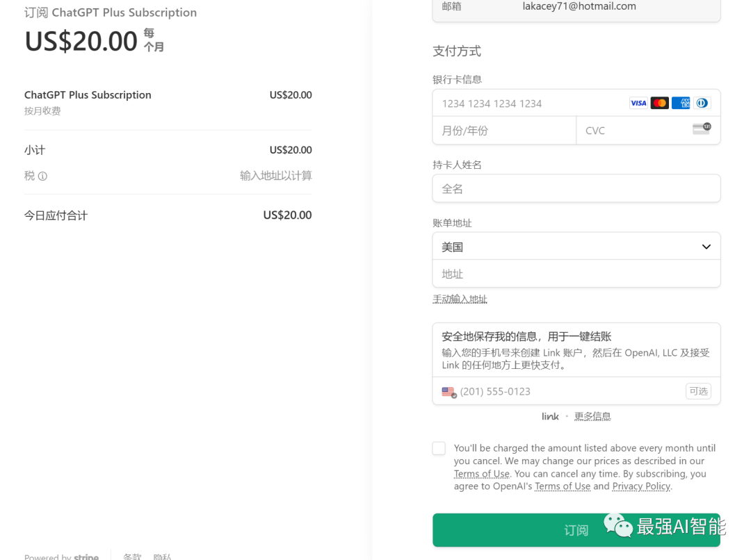The width and height of the screenshot is (751, 560).
Task: Click the Visa card brand icon
Action: point(638,104)
